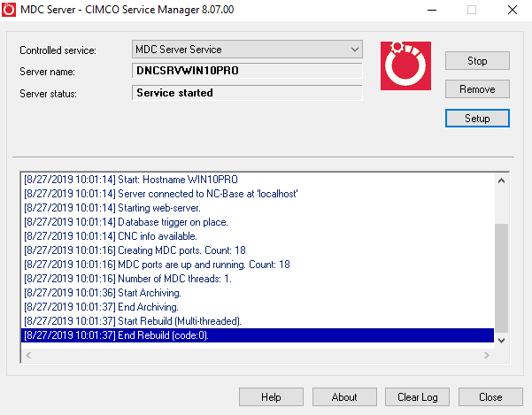The height and width of the screenshot is (415, 532).
Task: Select log line 'Creating MDC ports. Count: 18'
Action: click(258, 250)
